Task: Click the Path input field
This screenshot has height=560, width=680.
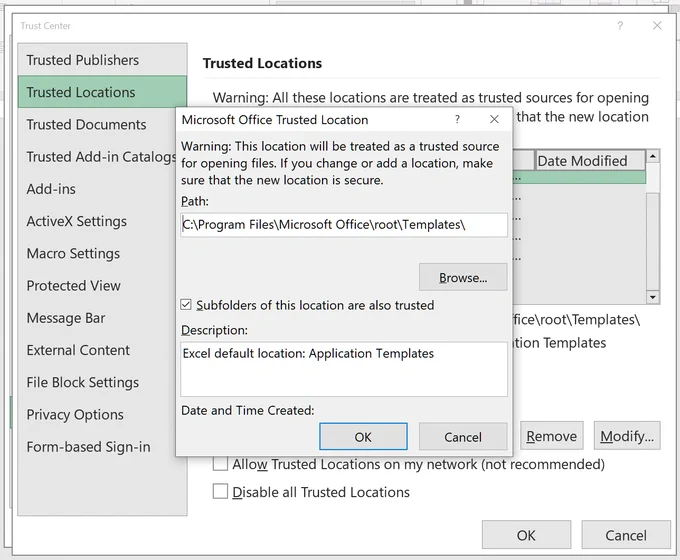Action: coord(344,225)
